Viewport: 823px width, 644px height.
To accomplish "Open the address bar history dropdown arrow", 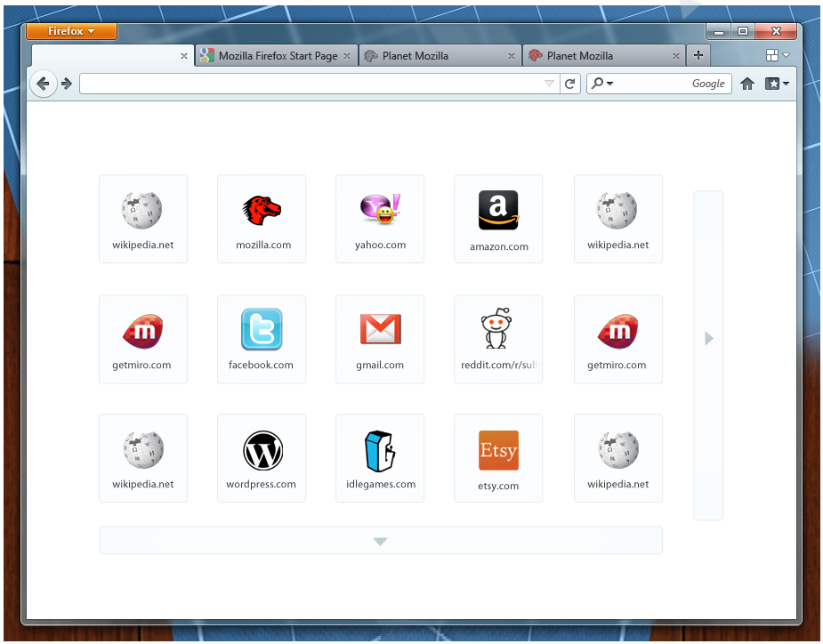I will pos(549,84).
